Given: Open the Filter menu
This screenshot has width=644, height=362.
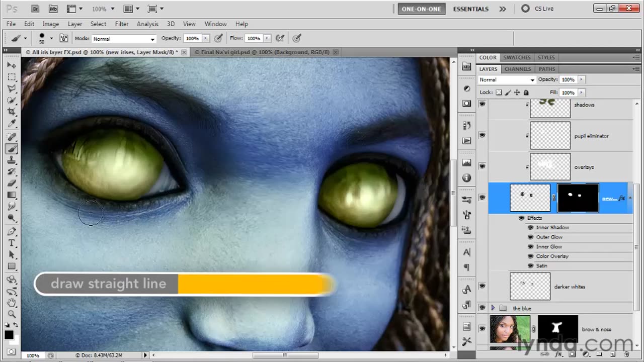Looking at the screenshot, I should click(x=121, y=24).
